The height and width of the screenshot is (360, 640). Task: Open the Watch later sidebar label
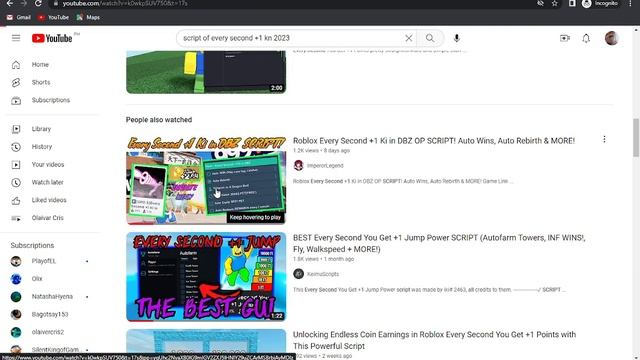(47, 182)
